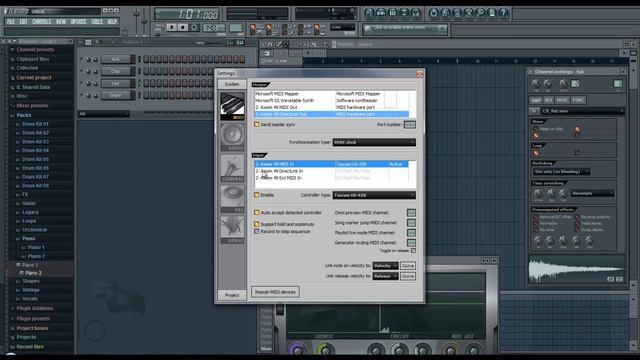Open the step sequencer view shortcut icon
The image size is (640, 360).
tap(380, 13)
